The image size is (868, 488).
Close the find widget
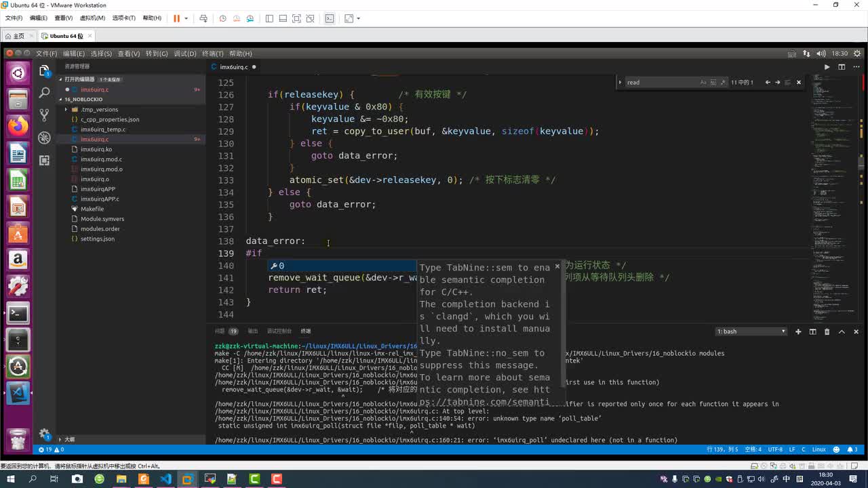point(798,82)
